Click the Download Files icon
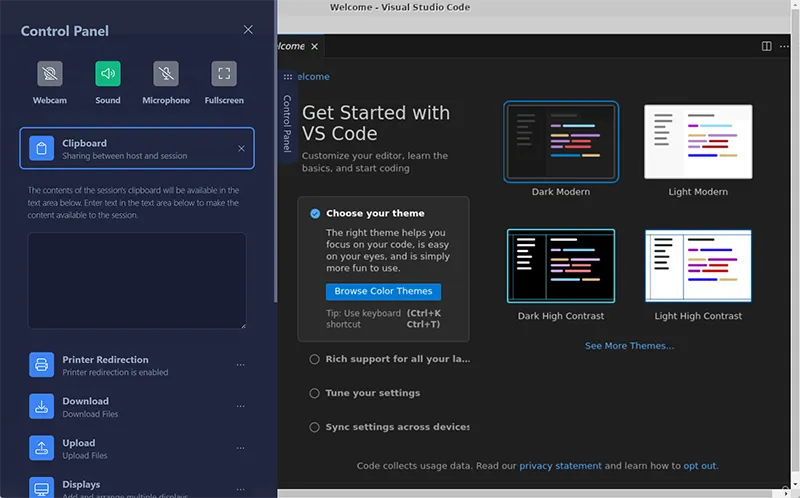 42,407
